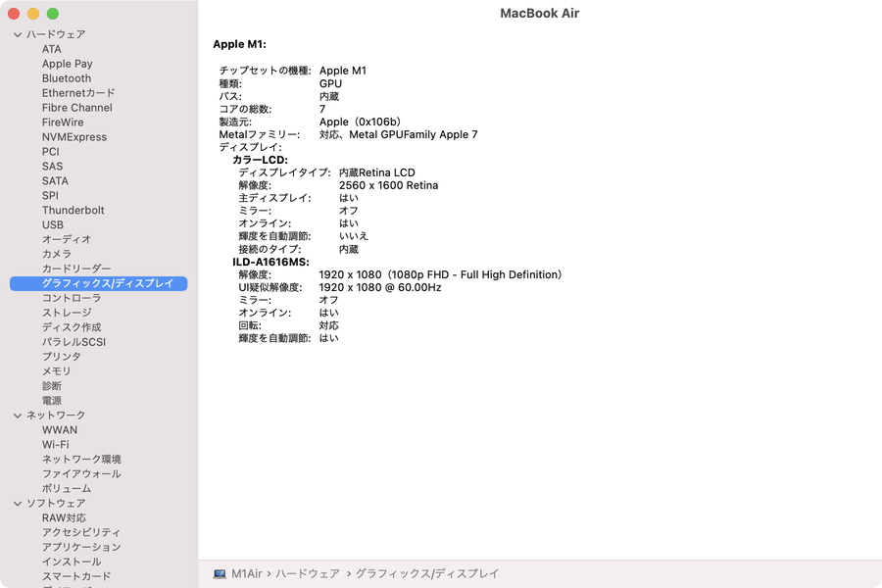This screenshot has height=588, width=882.
Task: Collapse the ネットワーク section
Action: pyautogui.click(x=18, y=416)
